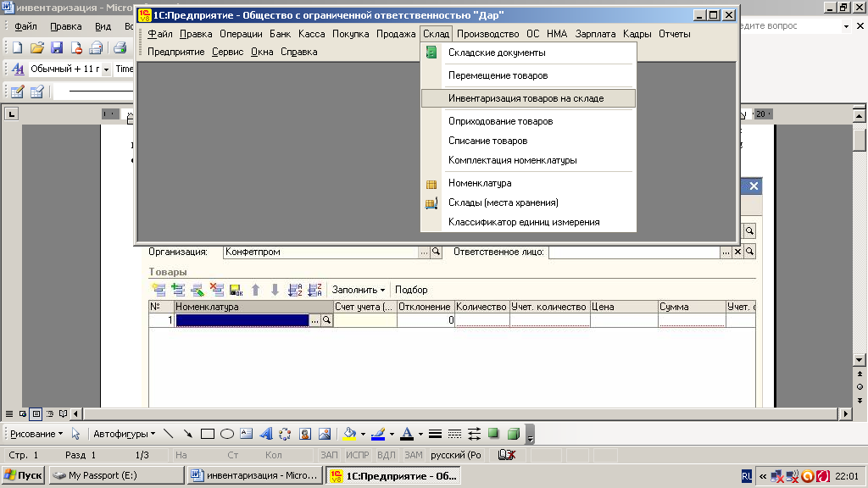This screenshot has width=868, height=488.
Task: Click the Add row icon in Товары toolbar
Action: 159,290
